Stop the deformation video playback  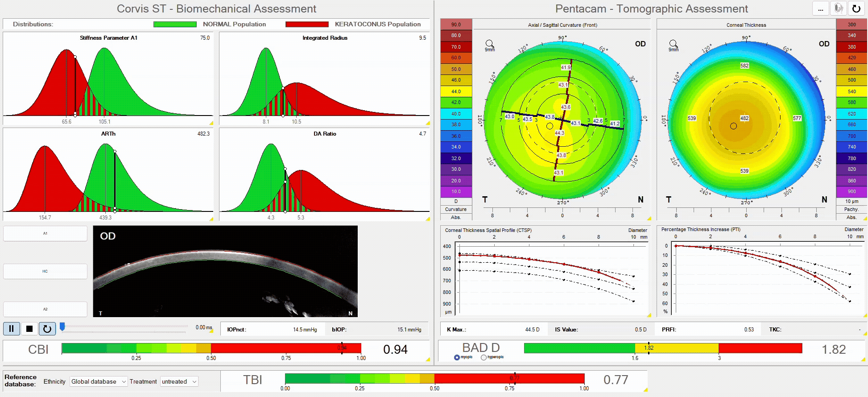29,329
